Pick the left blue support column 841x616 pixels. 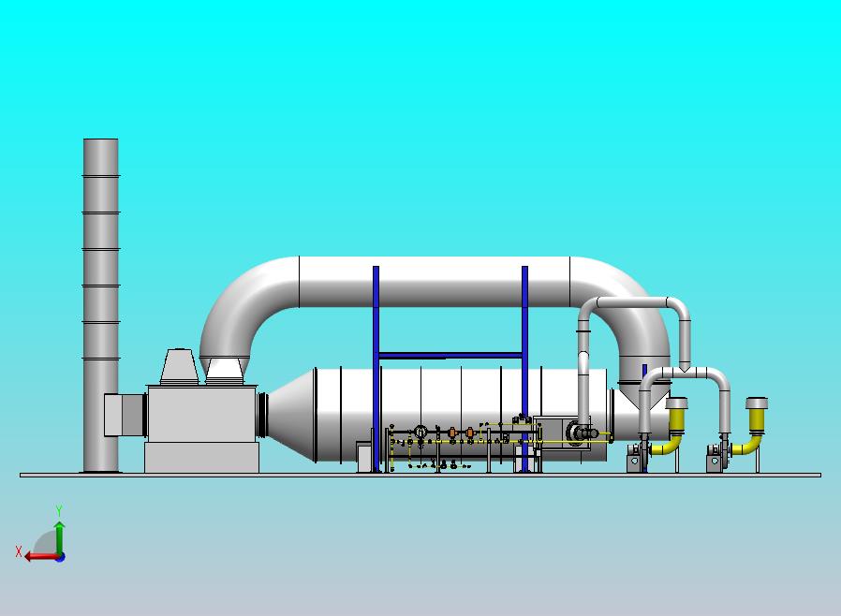(x=376, y=369)
